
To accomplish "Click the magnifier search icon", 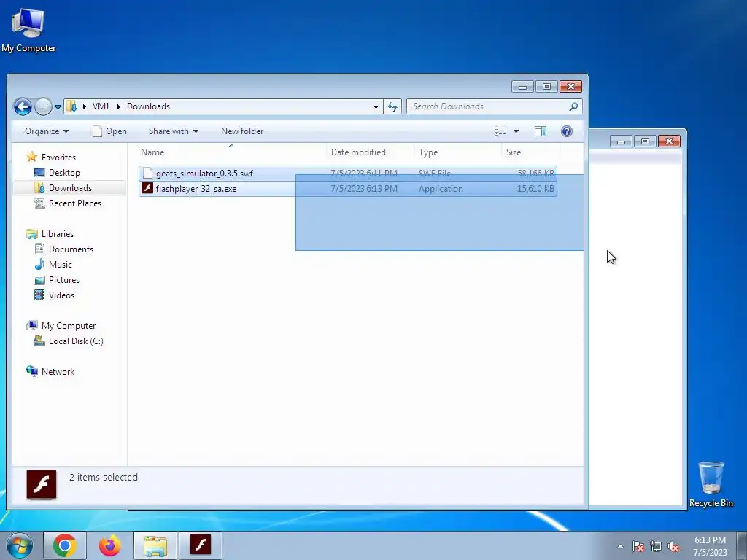I will click(573, 106).
